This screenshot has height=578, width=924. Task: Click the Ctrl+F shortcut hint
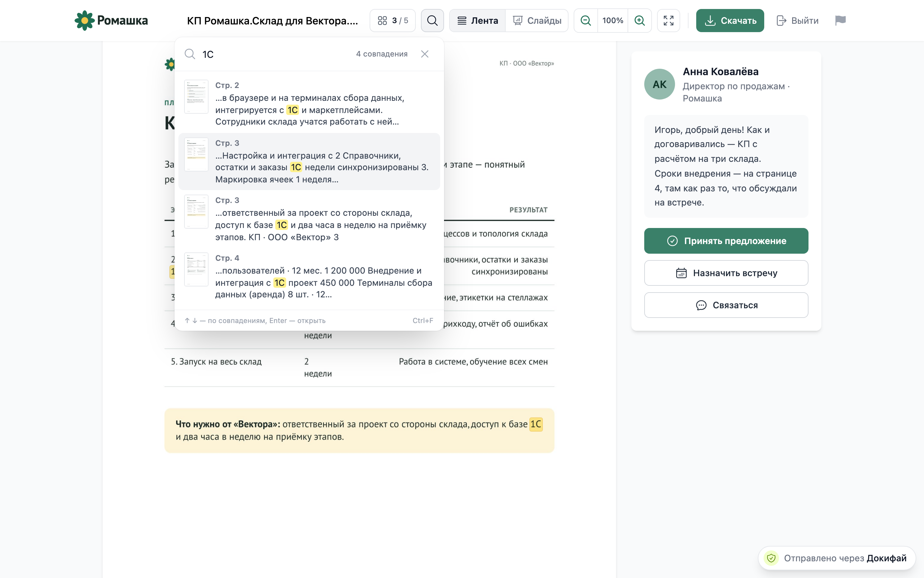pyautogui.click(x=423, y=321)
